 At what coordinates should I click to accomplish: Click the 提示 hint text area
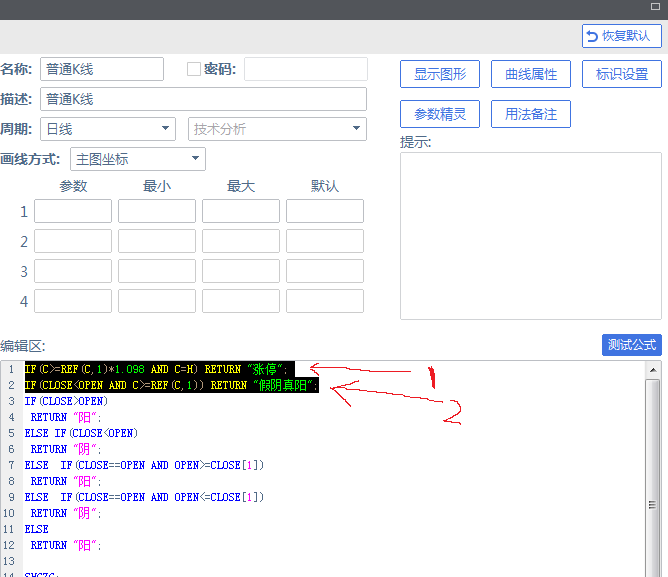click(x=531, y=236)
